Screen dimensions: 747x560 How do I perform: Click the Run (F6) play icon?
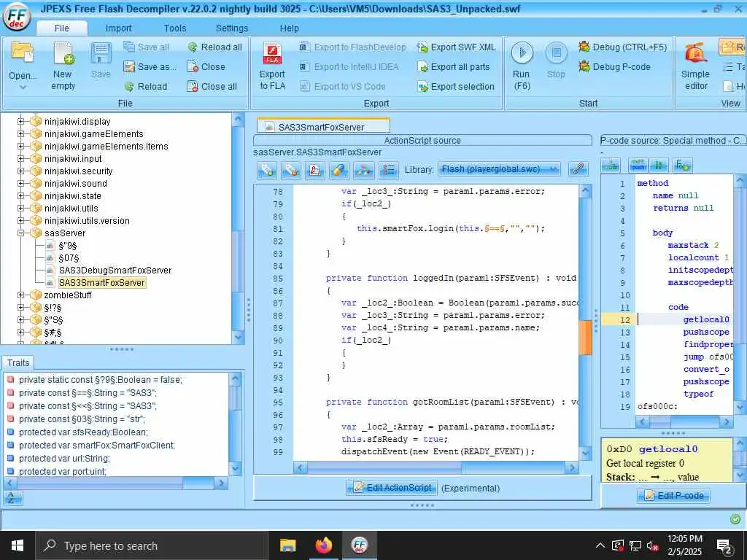click(522, 52)
